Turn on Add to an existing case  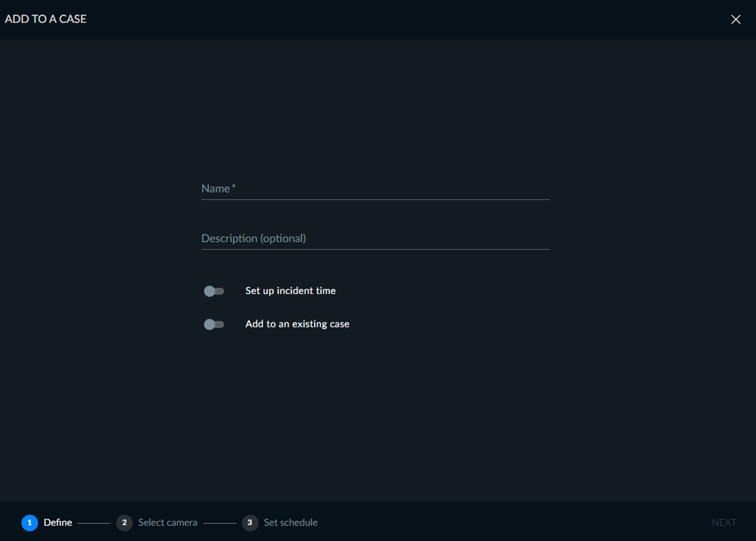tap(214, 324)
